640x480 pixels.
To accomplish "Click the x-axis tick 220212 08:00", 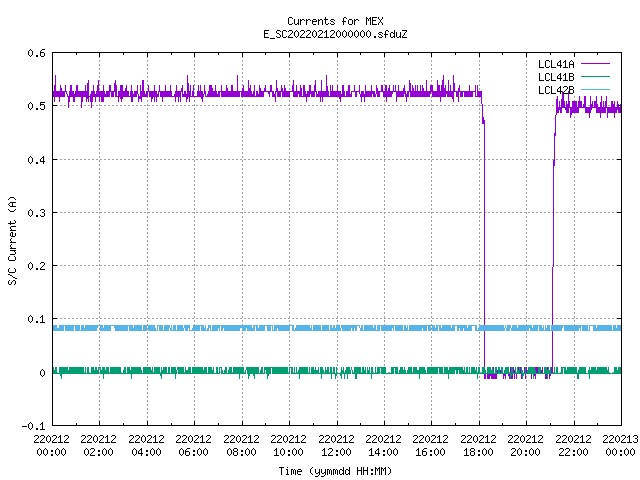I will (x=241, y=445).
